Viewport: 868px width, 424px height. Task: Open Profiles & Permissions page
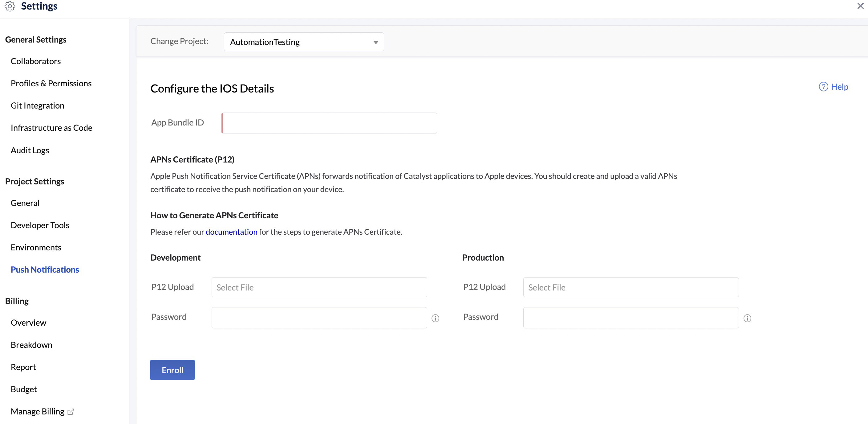(51, 83)
